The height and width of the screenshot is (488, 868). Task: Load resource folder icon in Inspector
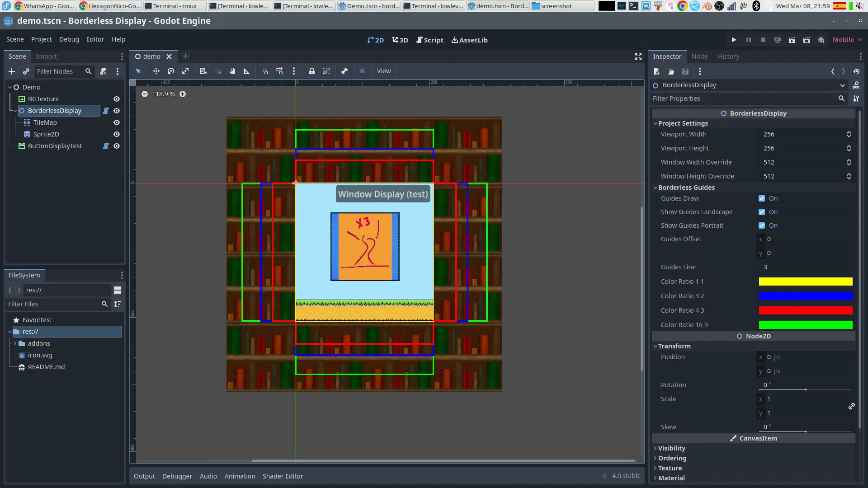[x=671, y=71]
